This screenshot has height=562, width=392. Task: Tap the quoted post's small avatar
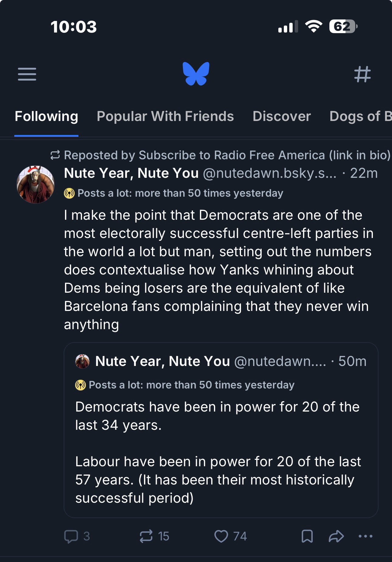click(x=82, y=361)
